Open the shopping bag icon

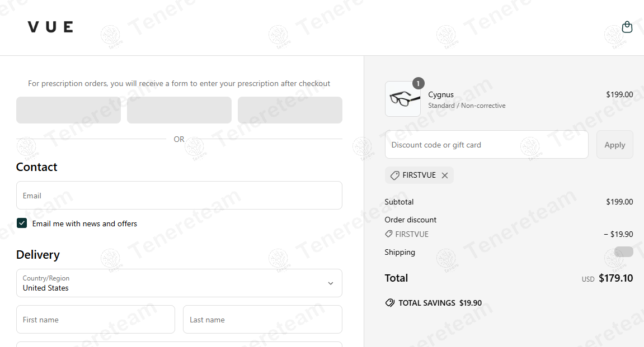(x=627, y=27)
